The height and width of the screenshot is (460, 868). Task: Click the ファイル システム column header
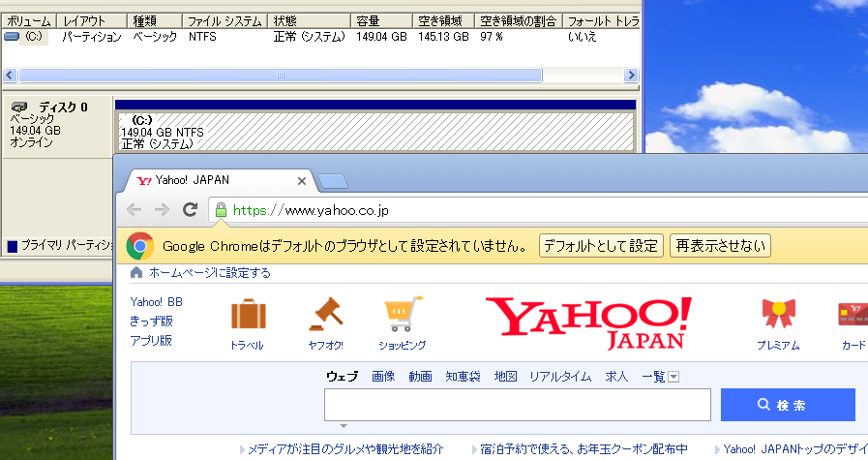224,21
